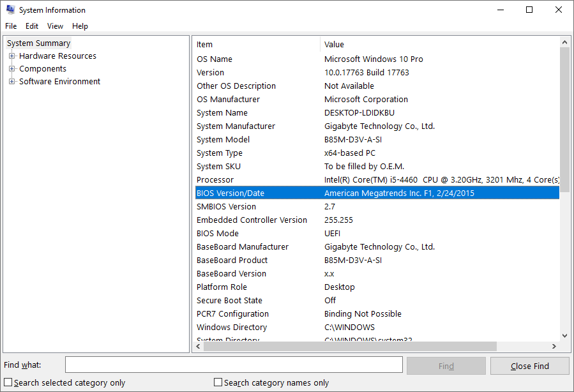Select the highlighted BIOS Version/Date row
Screen dimensions: 574x392
tap(377, 193)
